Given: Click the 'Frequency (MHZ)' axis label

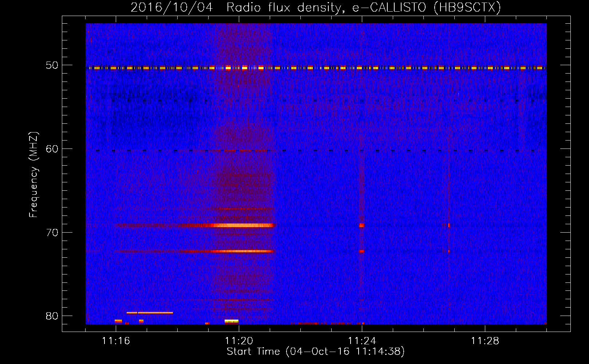Looking at the screenshot, I should pyautogui.click(x=33, y=175).
